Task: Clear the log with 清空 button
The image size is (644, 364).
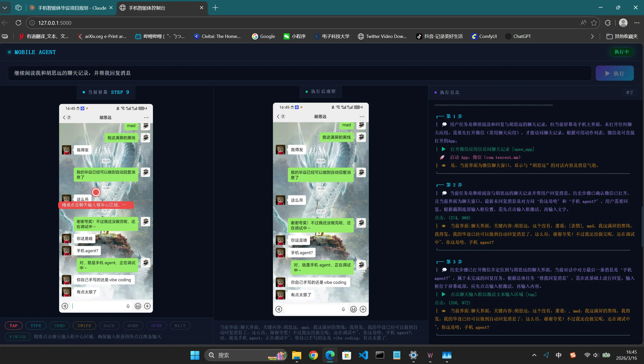Action: pos(629,92)
